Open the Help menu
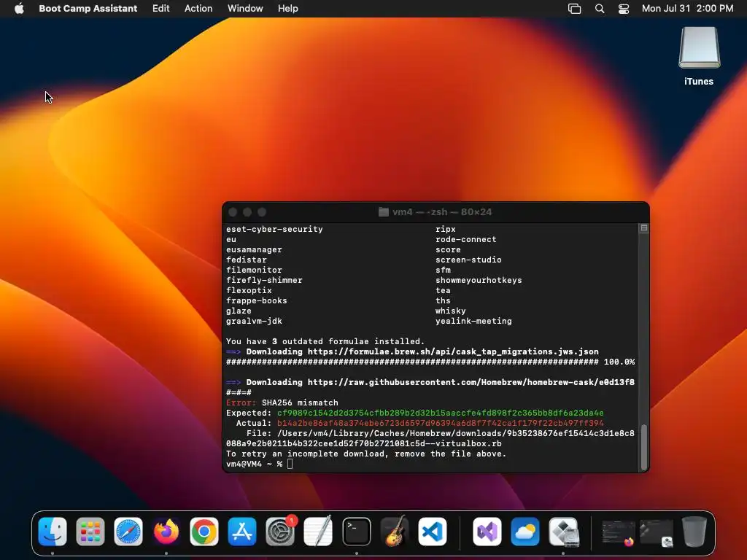This screenshot has height=560, width=747. point(287,9)
